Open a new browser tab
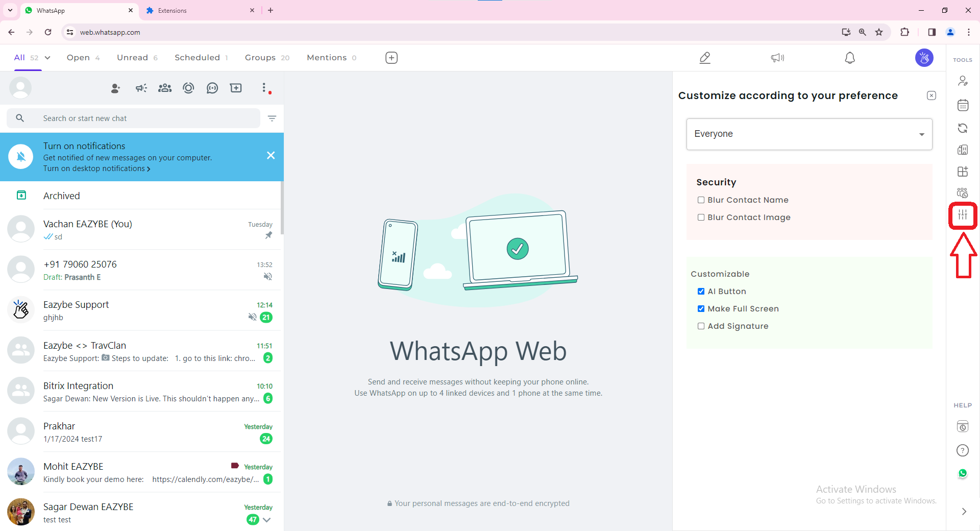980x531 pixels. coord(271,10)
